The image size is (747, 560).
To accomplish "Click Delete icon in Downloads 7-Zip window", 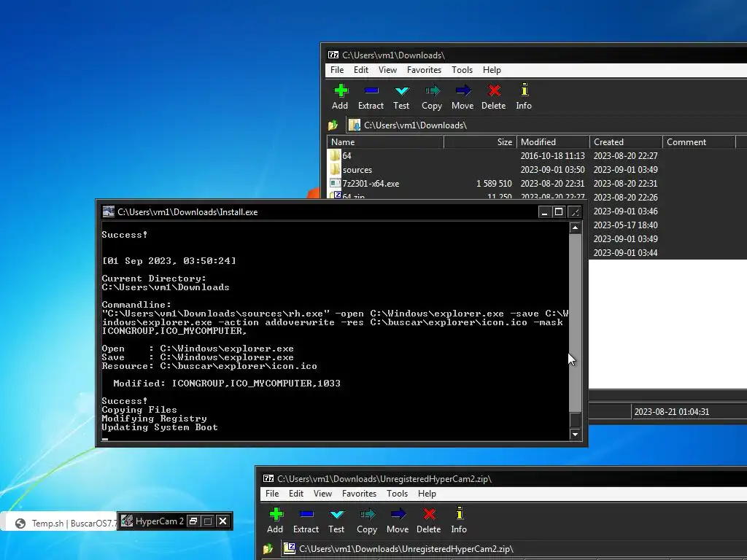I will pos(494,90).
